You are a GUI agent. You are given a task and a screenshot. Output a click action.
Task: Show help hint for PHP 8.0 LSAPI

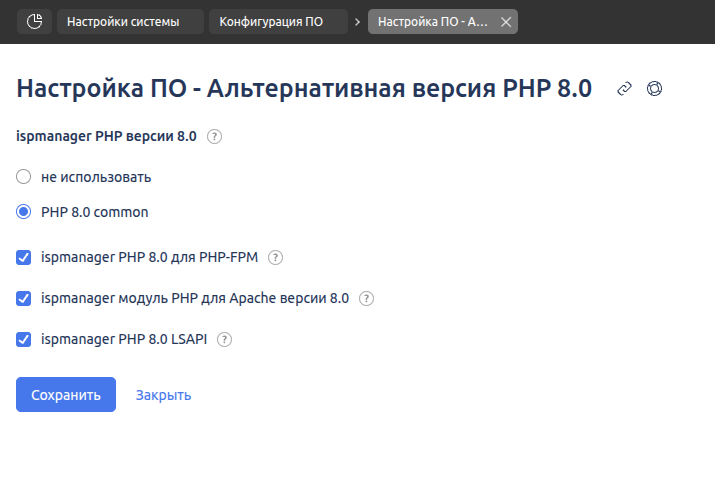click(x=225, y=339)
